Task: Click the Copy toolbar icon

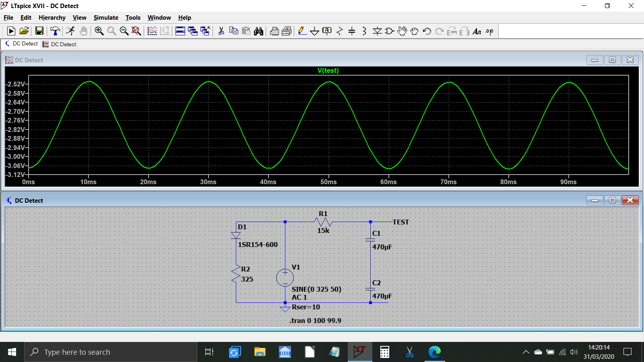Action: [233, 31]
